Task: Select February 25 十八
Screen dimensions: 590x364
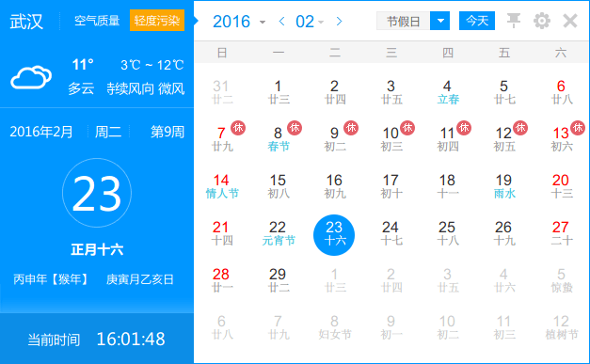Action: [448, 233]
